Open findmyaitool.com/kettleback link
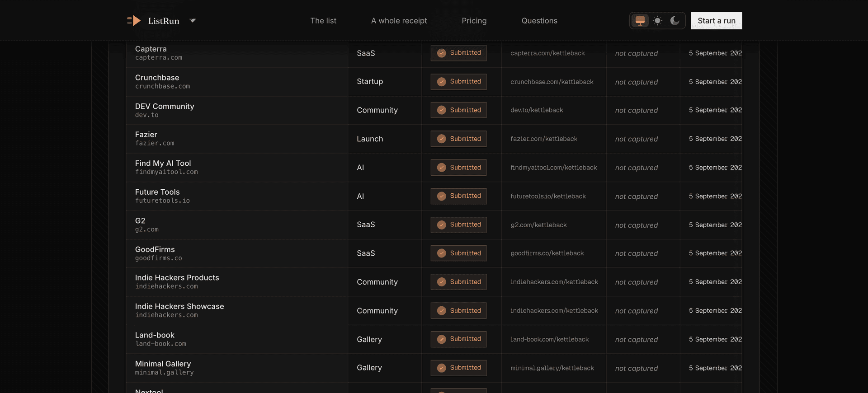The width and height of the screenshot is (868, 393). 554,168
